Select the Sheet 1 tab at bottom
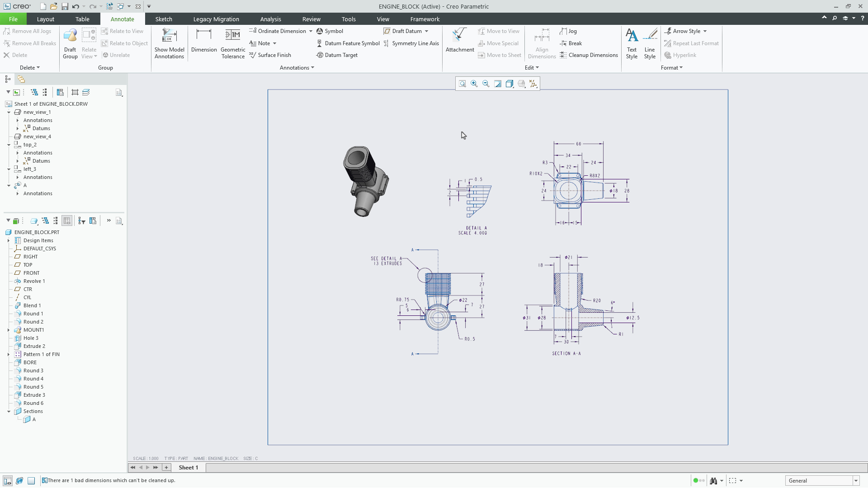 click(189, 468)
